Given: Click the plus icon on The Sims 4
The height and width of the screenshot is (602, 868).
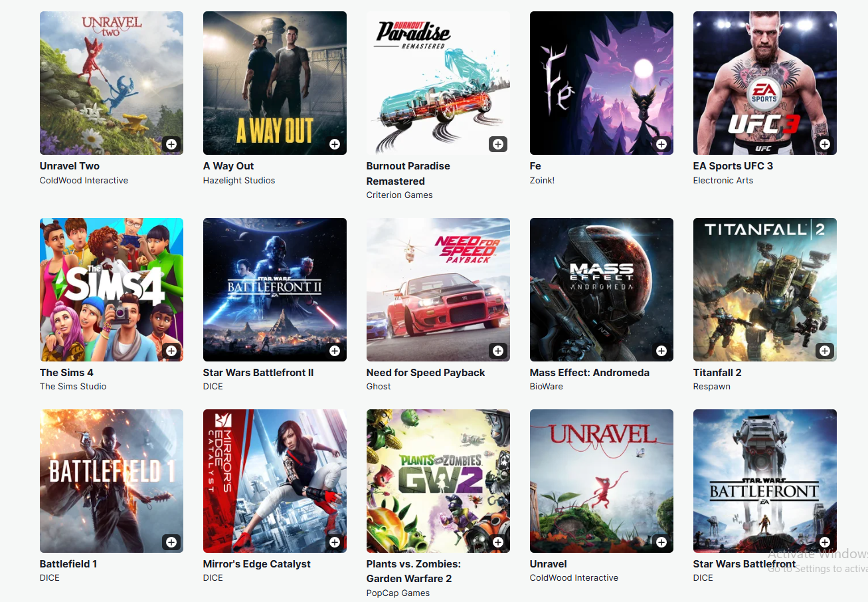Looking at the screenshot, I should (x=171, y=351).
